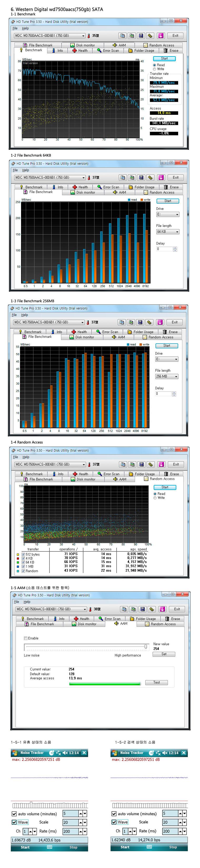Click copy-screenshot icon in 256 MB File Benchmark window
Viewport: 200px width, 868px height.
click(x=131, y=322)
